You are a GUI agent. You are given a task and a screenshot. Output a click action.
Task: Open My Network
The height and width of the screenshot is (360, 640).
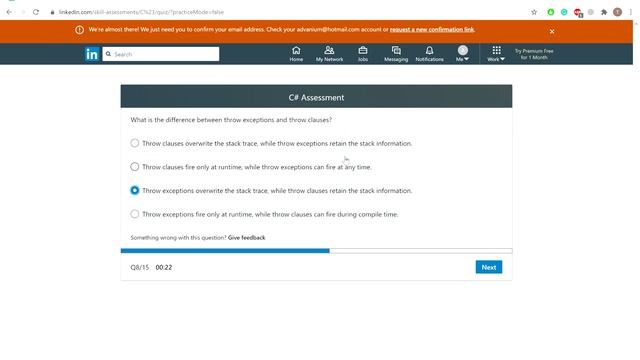tap(329, 54)
